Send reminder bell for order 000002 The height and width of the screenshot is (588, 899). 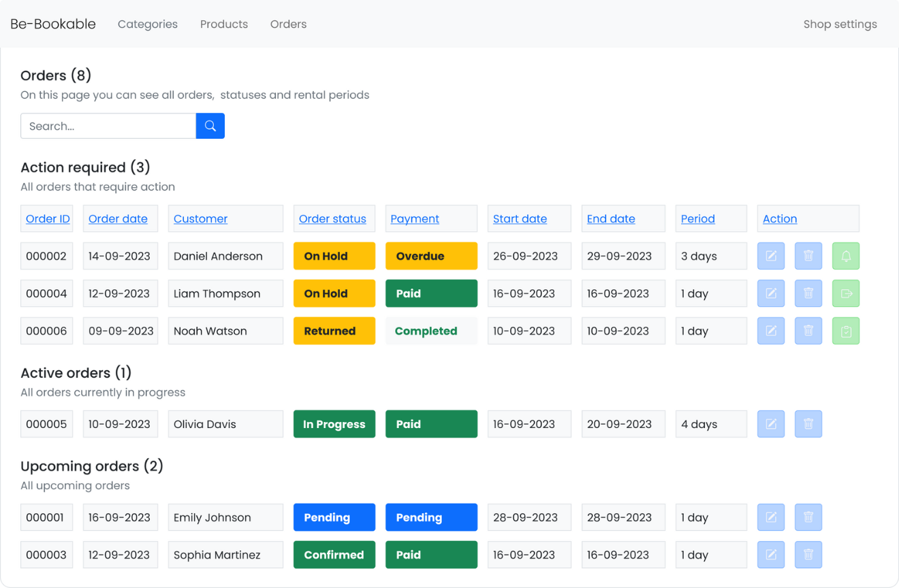click(x=846, y=256)
